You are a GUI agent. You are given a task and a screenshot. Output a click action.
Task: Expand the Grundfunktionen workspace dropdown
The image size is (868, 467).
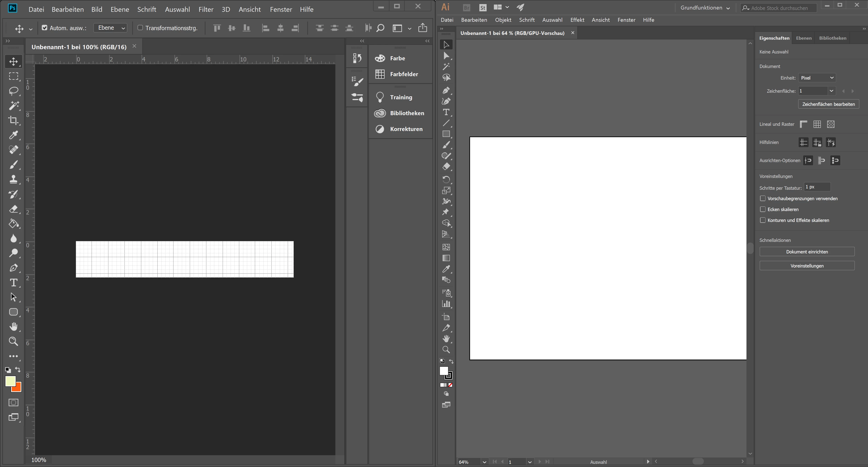[x=705, y=8]
